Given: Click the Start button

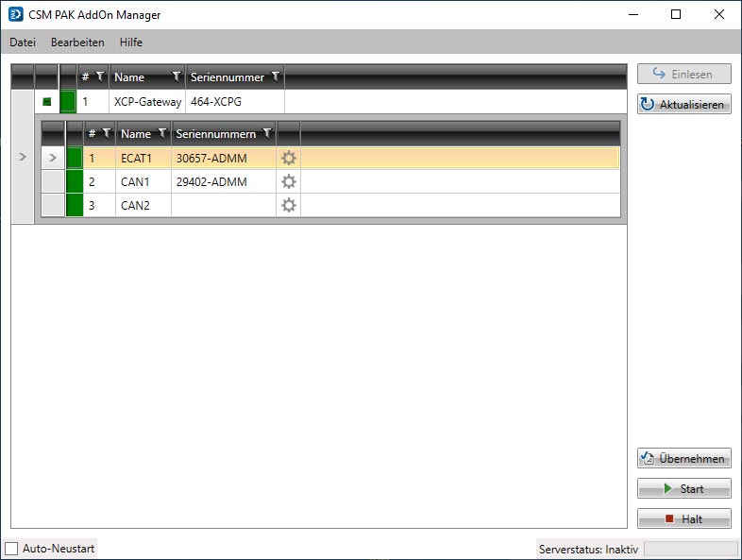Looking at the screenshot, I should [683, 488].
